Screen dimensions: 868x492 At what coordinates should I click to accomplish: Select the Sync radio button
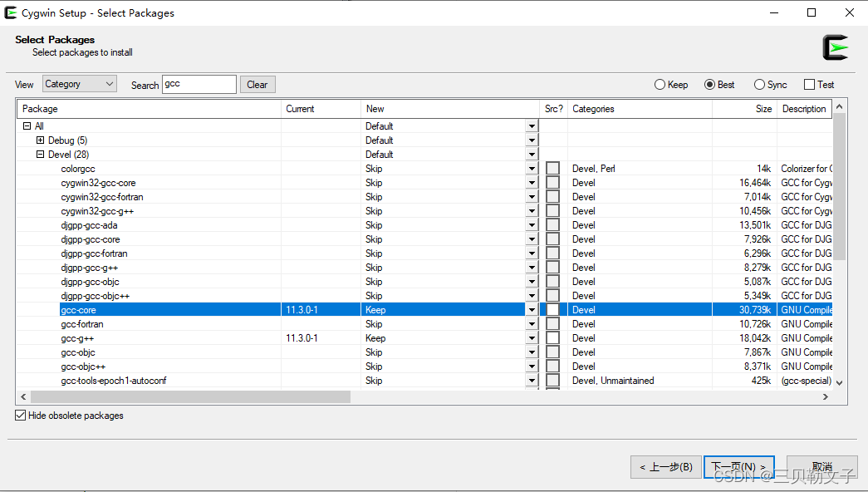(770, 85)
